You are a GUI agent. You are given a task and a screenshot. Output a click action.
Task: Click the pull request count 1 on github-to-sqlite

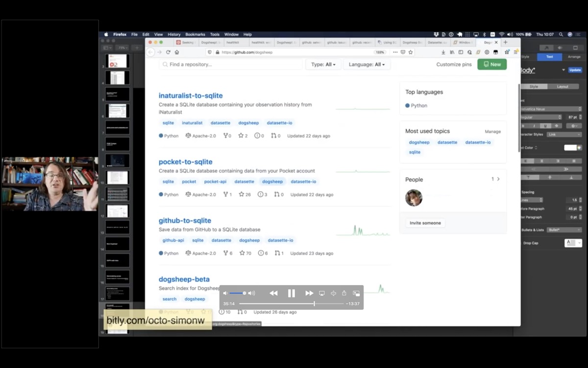pos(279,253)
